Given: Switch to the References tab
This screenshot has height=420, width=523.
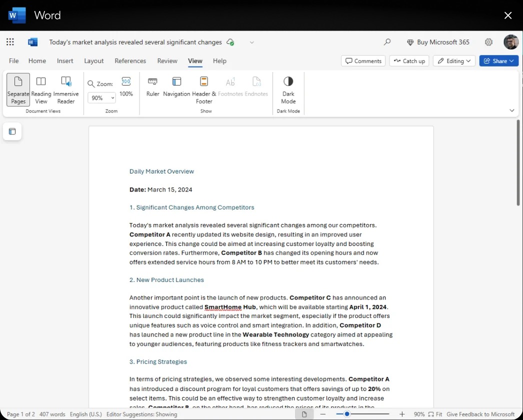Looking at the screenshot, I should [x=130, y=60].
